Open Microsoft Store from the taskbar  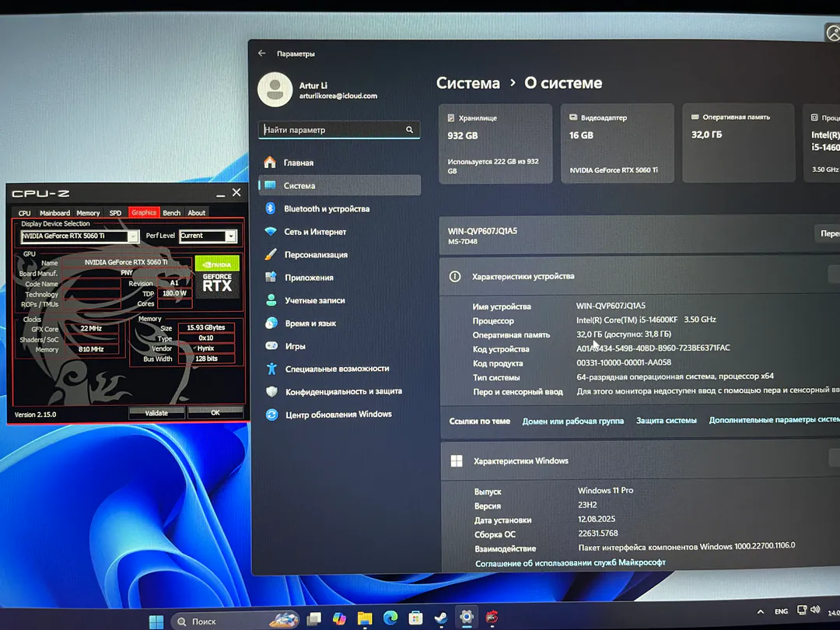click(415, 618)
